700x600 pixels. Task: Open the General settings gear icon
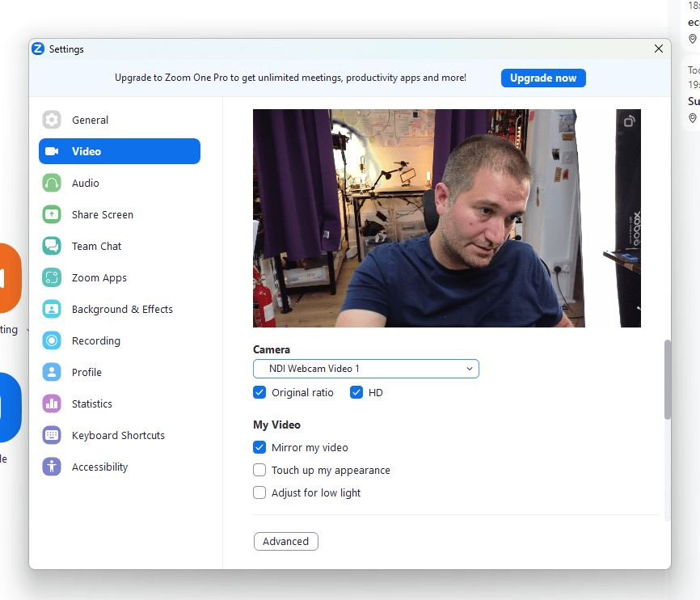pyautogui.click(x=52, y=120)
